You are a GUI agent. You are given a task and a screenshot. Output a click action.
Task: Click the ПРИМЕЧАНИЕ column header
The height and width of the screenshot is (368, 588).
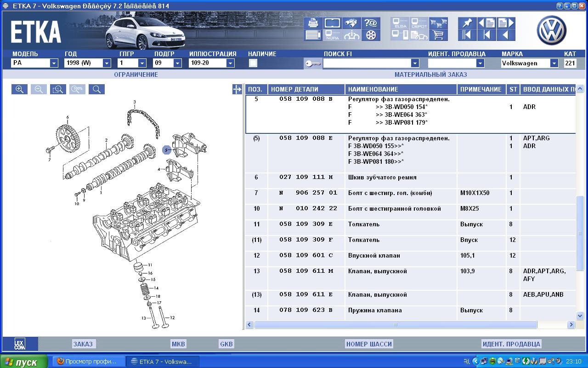[481, 89]
